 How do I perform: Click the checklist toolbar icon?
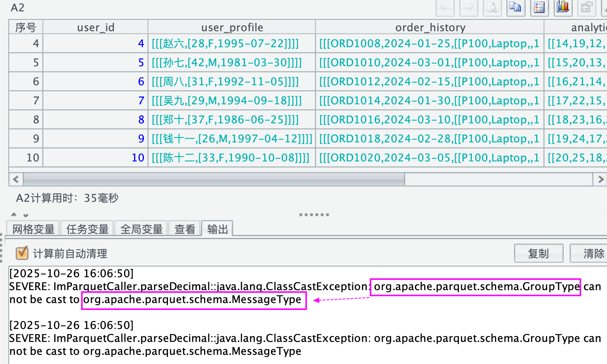(539, 7)
